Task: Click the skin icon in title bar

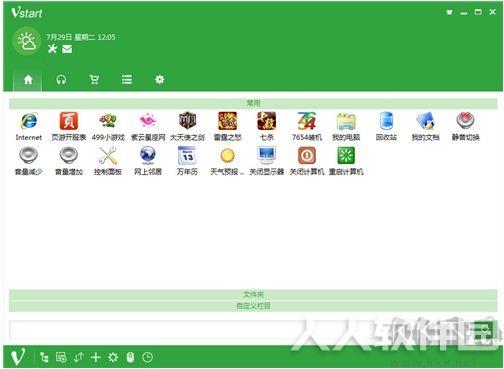Action: pos(449,12)
